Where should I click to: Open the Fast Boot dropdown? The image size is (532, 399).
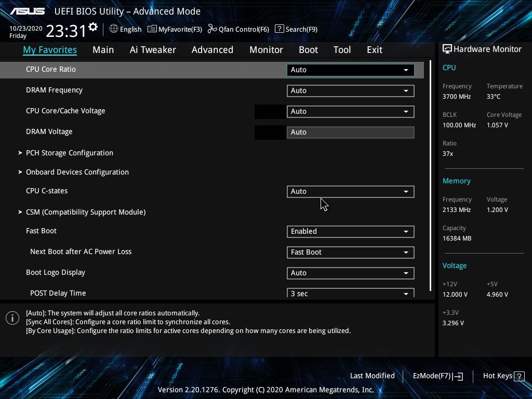click(351, 231)
